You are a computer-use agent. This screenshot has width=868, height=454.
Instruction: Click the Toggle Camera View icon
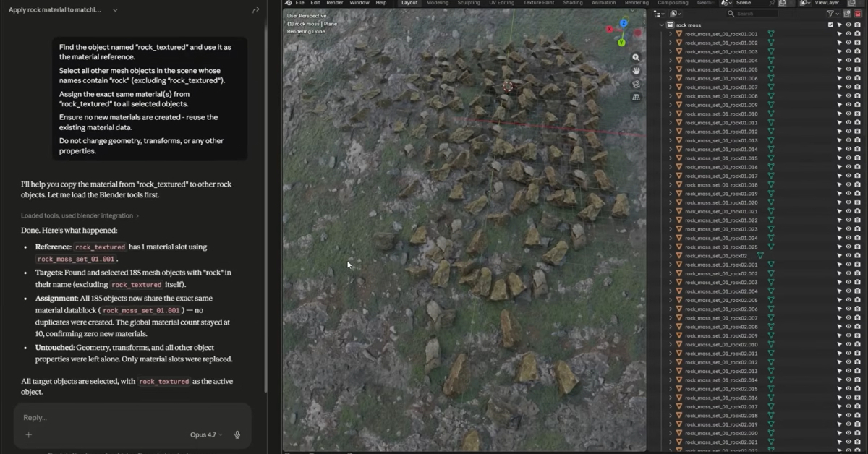point(636,83)
